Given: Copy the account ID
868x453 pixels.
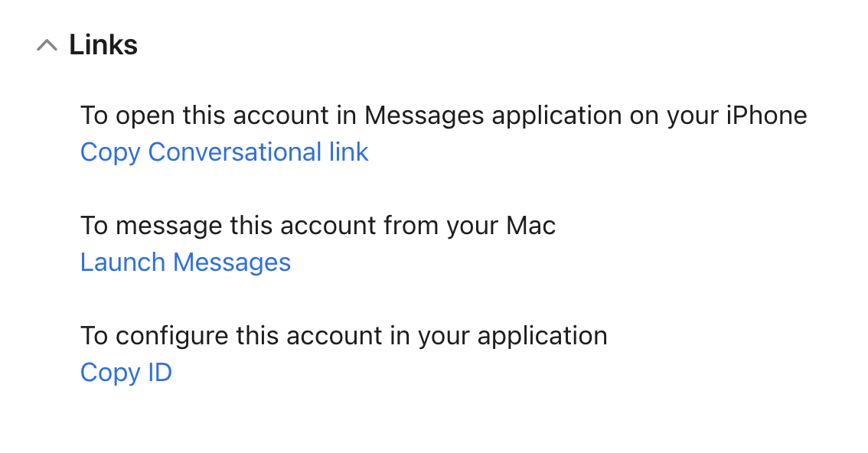Looking at the screenshot, I should coord(126,373).
